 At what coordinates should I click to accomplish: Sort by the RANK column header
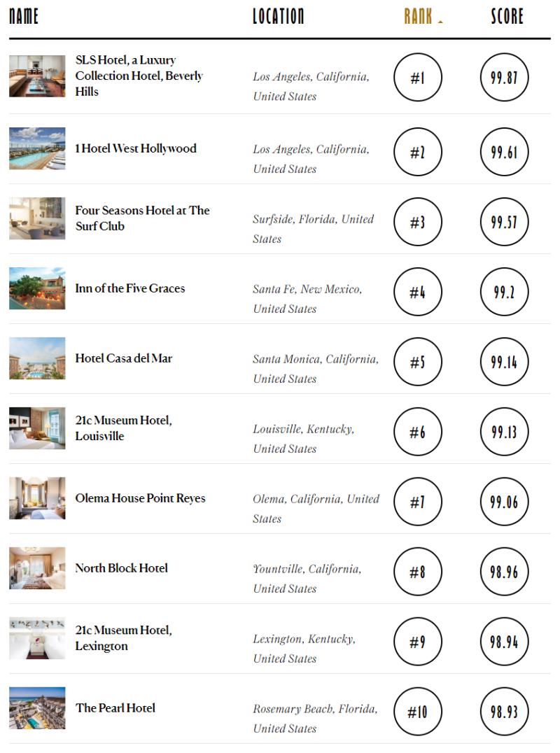click(418, 16)
